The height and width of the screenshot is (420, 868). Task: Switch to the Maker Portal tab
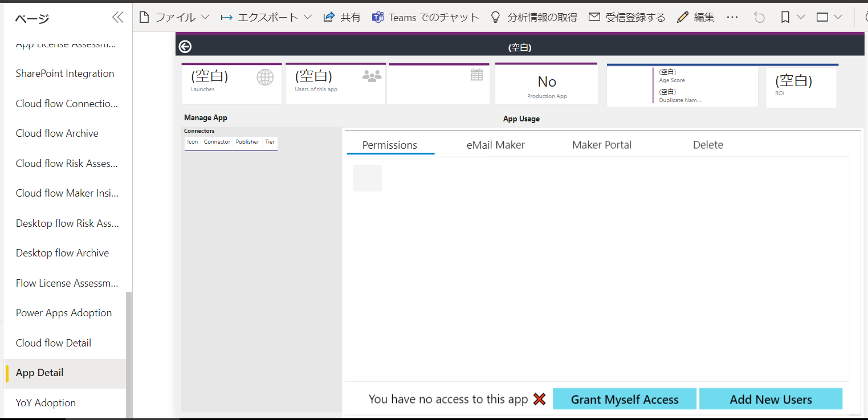click(601, 145)
